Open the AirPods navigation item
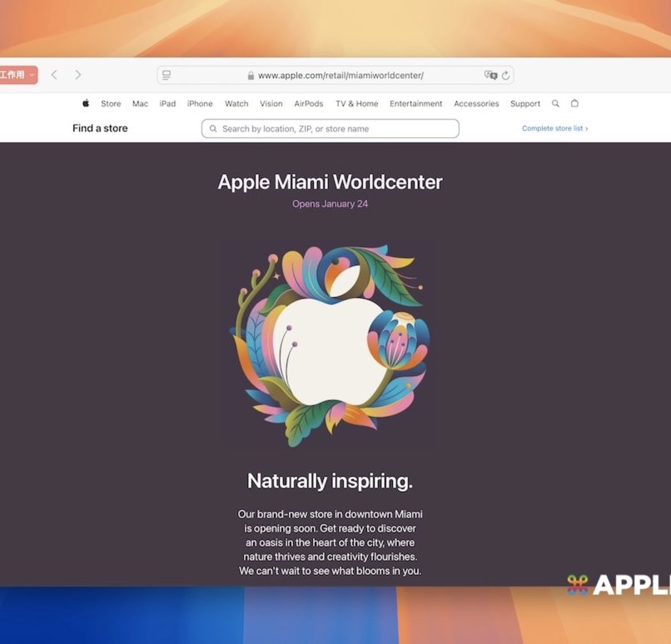The image size is (671, 644). 308,104
